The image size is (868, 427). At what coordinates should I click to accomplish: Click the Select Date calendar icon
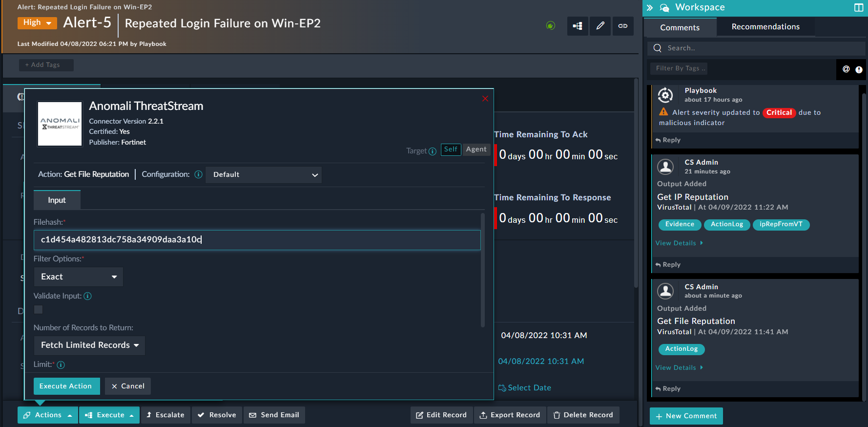point(502,388)
